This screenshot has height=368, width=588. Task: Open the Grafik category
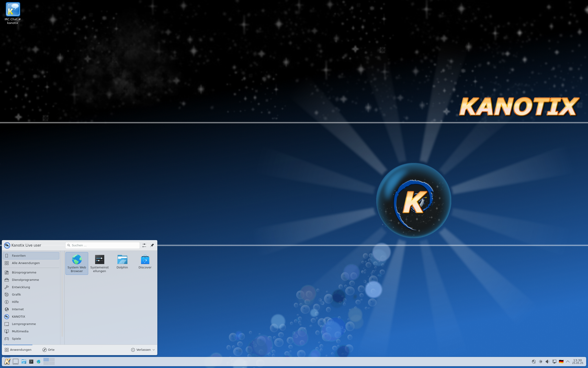[31, 294]
